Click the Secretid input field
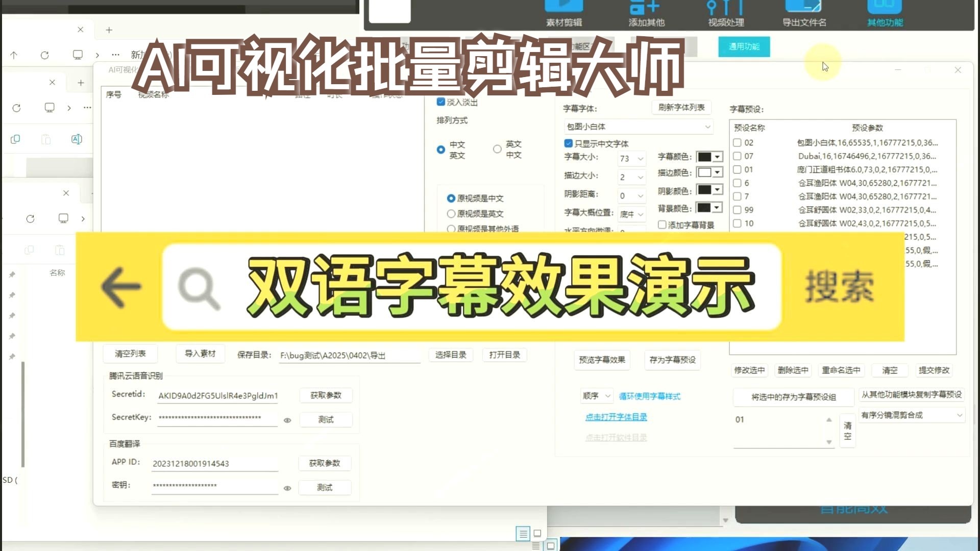Image resolution: width=980 pixels, height=551 pixels. [x=218, y=396]
